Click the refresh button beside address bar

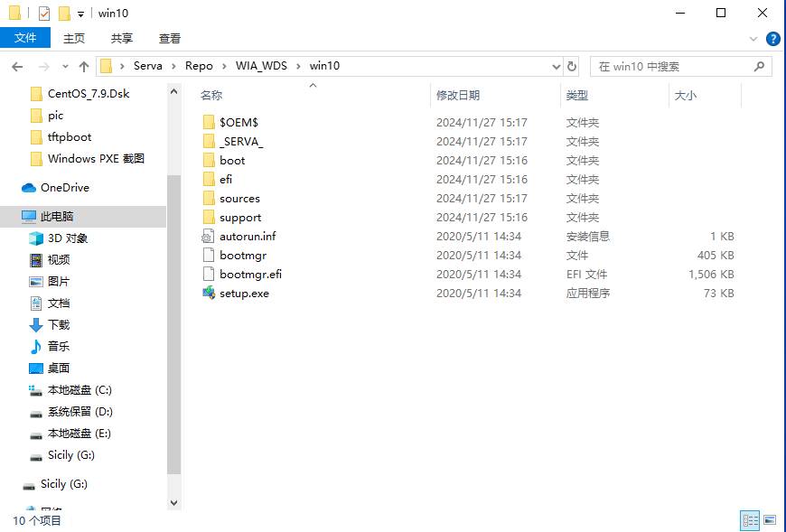click(x=572, y=66)
